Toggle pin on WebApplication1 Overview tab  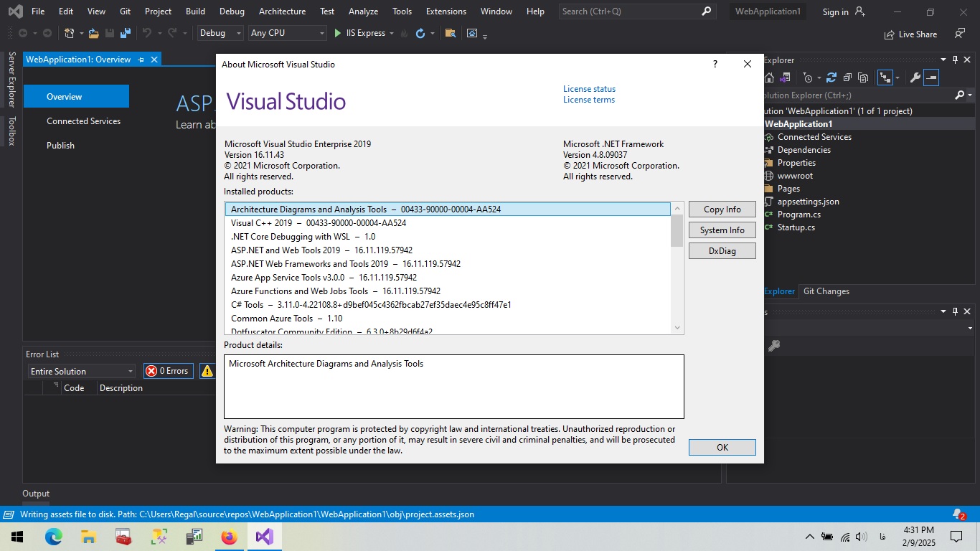pyautogui.click(x=141, y=60)
